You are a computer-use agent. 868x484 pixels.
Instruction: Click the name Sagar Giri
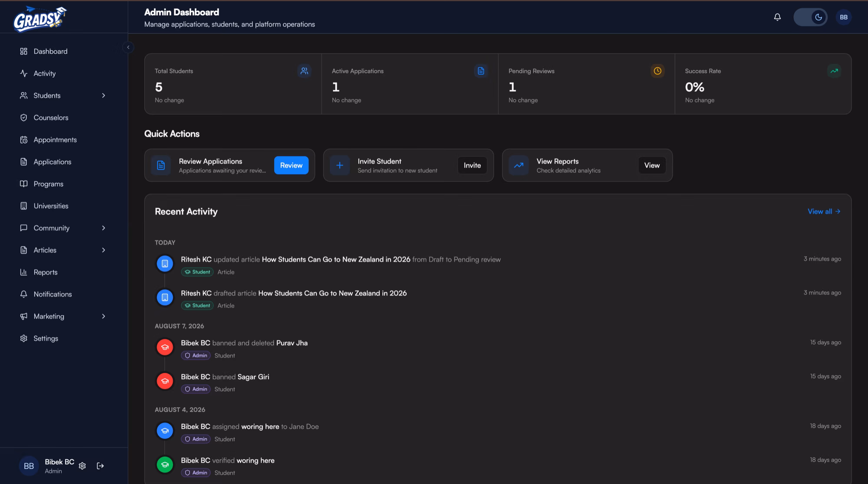pos(253,377)
